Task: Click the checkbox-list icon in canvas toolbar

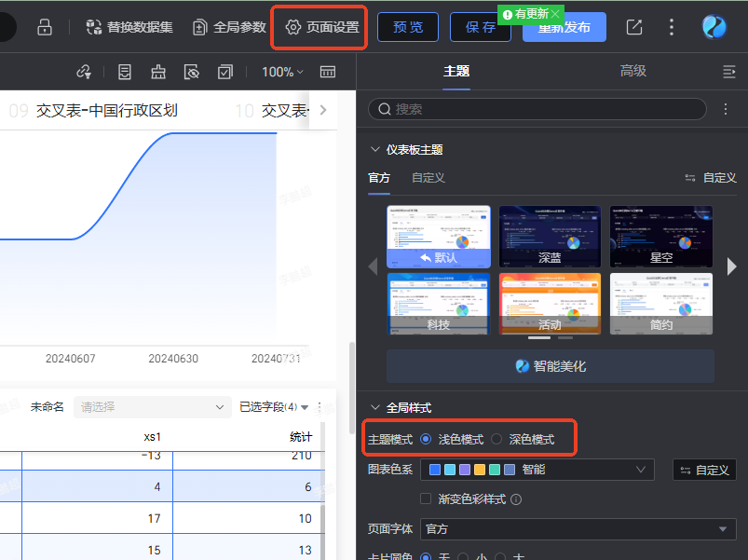Action: [x=224, y=72]
